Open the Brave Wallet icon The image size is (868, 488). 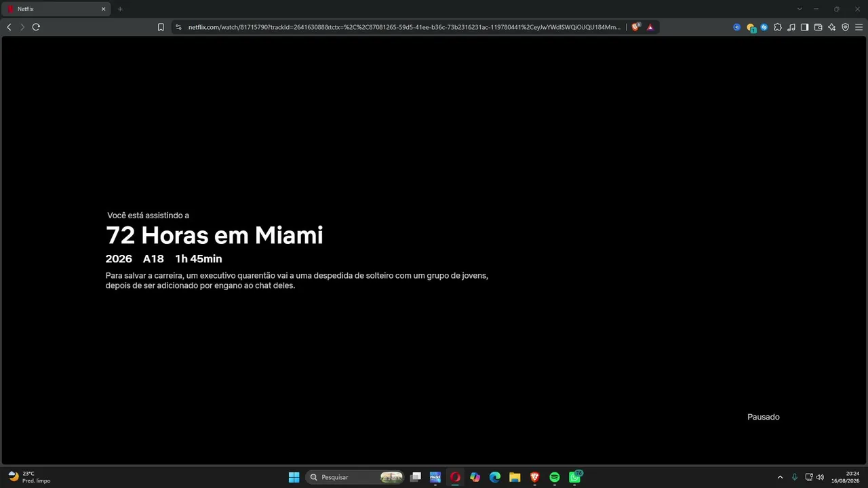[x=818, y=27]
